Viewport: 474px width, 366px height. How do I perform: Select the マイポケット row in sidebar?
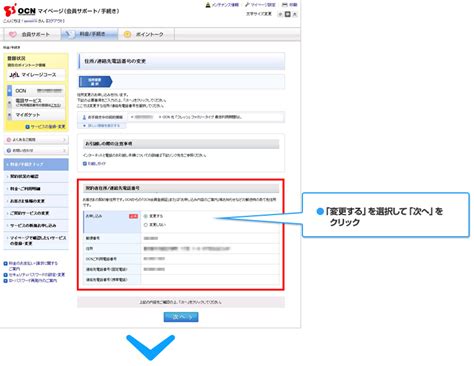(36, 115)
